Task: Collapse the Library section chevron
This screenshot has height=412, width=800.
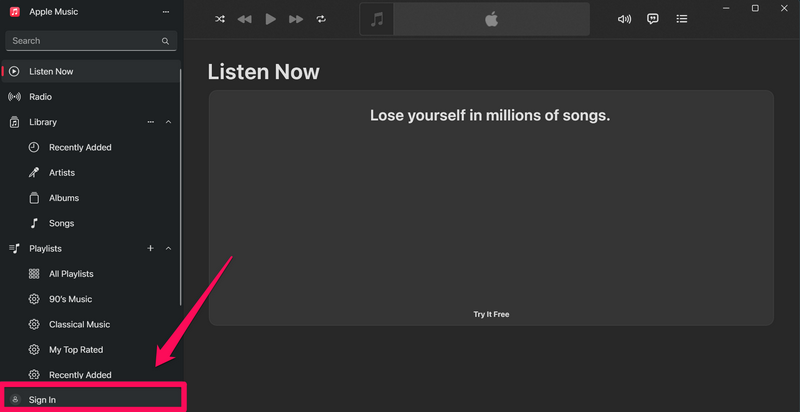Action: click(168, 122)
